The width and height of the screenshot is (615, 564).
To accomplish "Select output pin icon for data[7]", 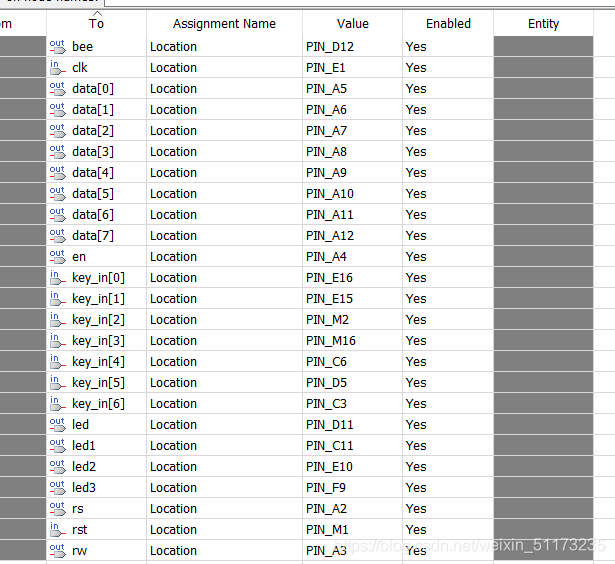I will pyautogui.click(x=58, y=236).
